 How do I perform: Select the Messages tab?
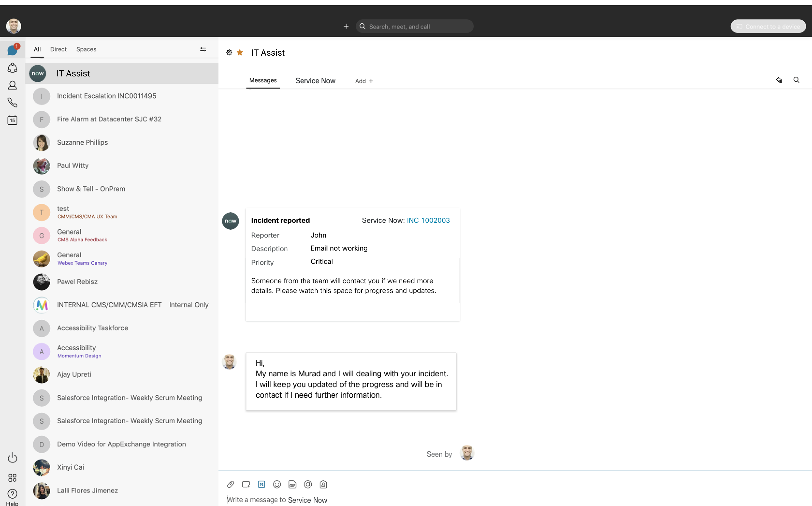click(x=263, y=80)
